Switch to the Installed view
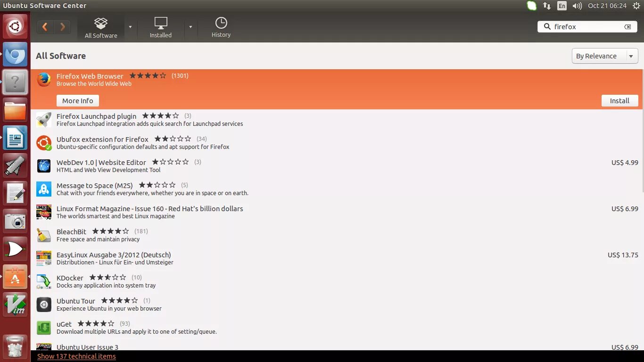 [161, 27]
